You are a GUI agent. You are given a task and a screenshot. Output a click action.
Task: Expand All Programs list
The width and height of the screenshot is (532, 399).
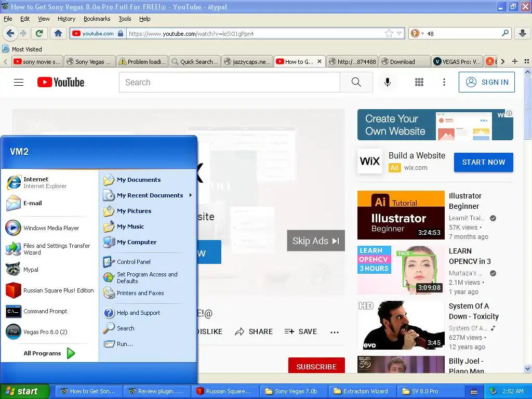point(49,353)
